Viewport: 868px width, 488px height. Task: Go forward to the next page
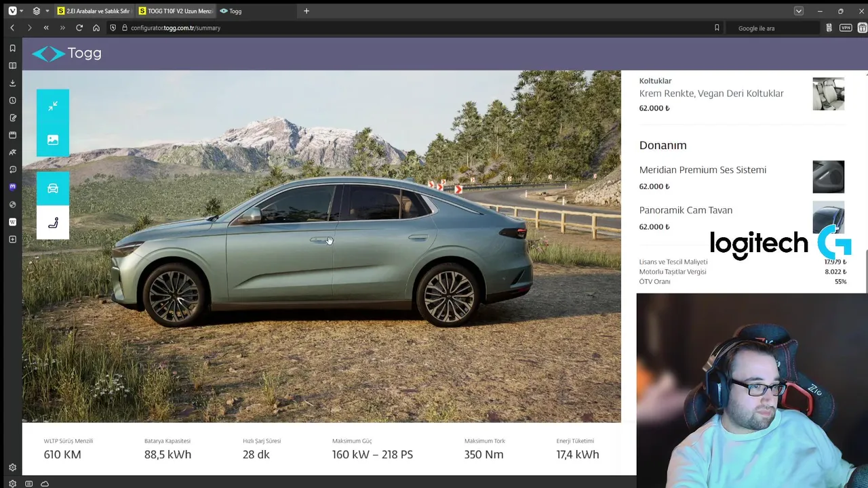click(x=29, y=28)
